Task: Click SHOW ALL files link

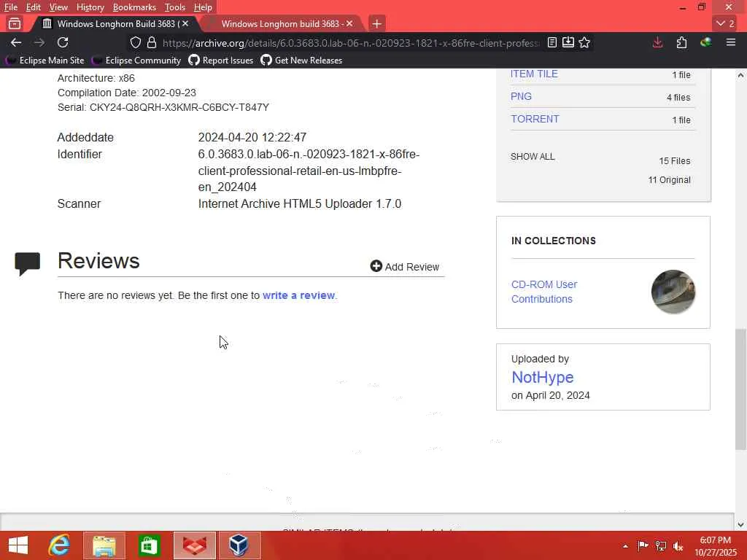Action: click(533, 157)
